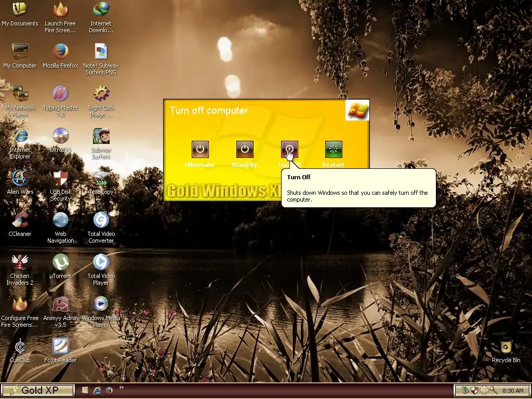Click the first system tray icon
The height and width of the screenshot is (399, 532).
[x=465, y=391]
